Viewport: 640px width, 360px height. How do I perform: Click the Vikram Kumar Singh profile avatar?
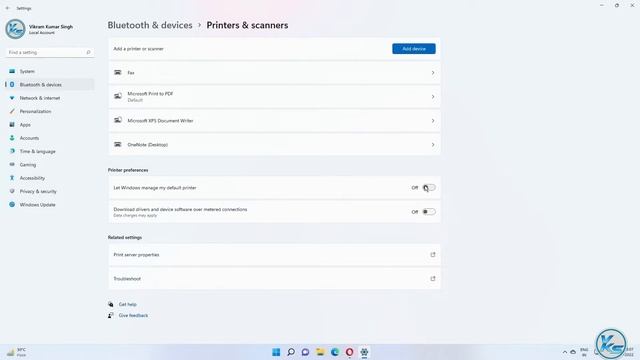(x=16, y=29)
